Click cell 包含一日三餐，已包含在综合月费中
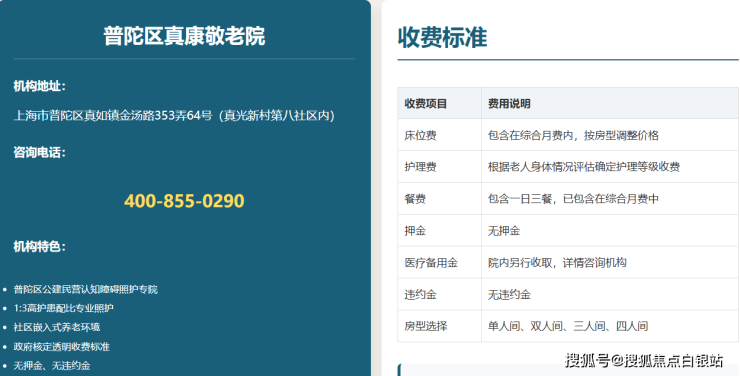The image size is (740, 376). click(610, 199)
